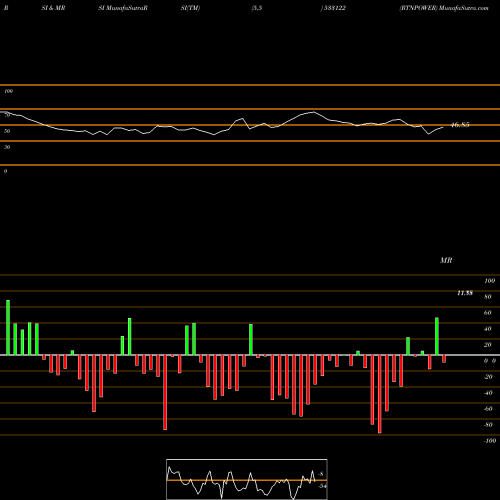The image size is (500, 500).
Task: Click the 'SI & MR' header text
Action: (x=53, y=8)
